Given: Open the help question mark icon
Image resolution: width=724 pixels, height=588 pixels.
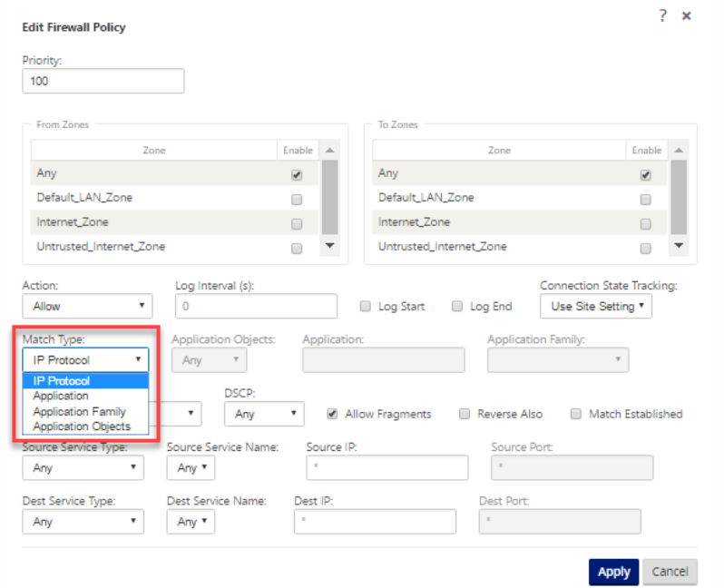Looking at the screenshot, I should (662, 15).
